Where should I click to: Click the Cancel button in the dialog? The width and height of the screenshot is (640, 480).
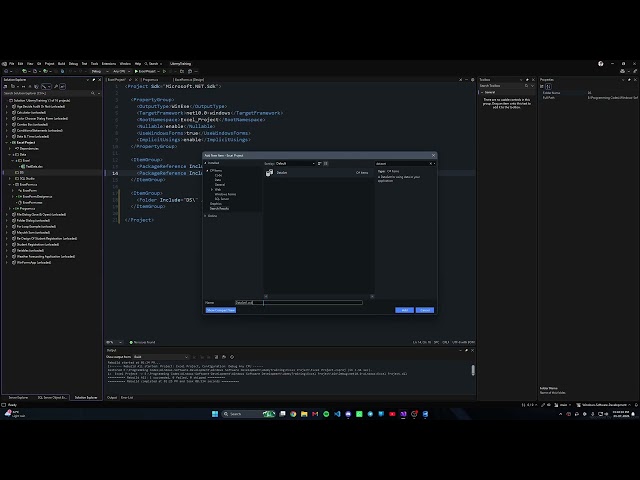point(424,310)
